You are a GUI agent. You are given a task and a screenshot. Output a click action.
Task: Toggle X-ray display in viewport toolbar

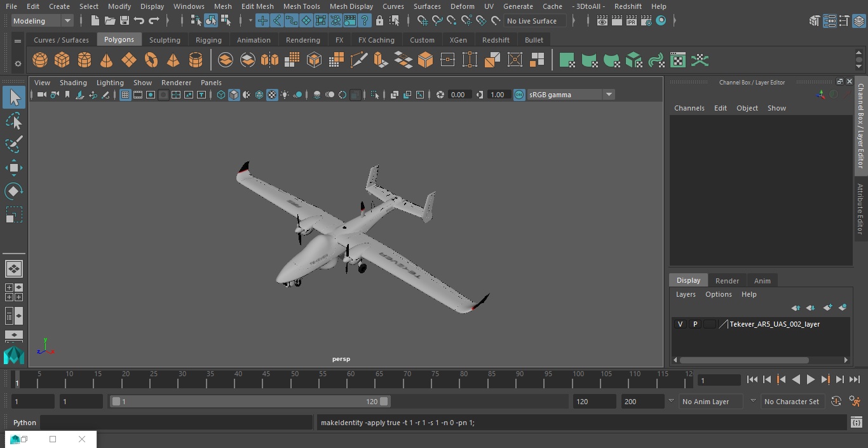pyautogui.click(x=395, y=95)
